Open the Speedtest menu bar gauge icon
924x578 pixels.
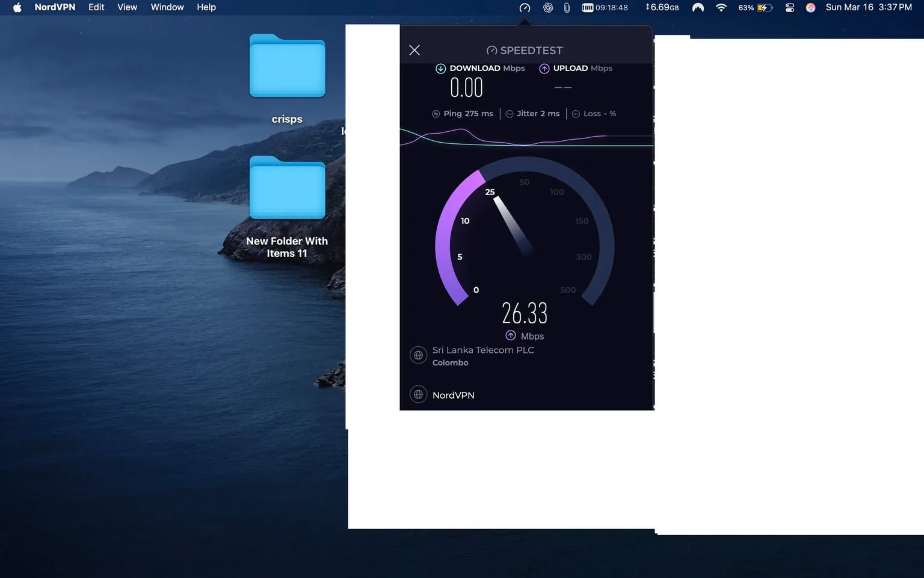pos(524,7)
